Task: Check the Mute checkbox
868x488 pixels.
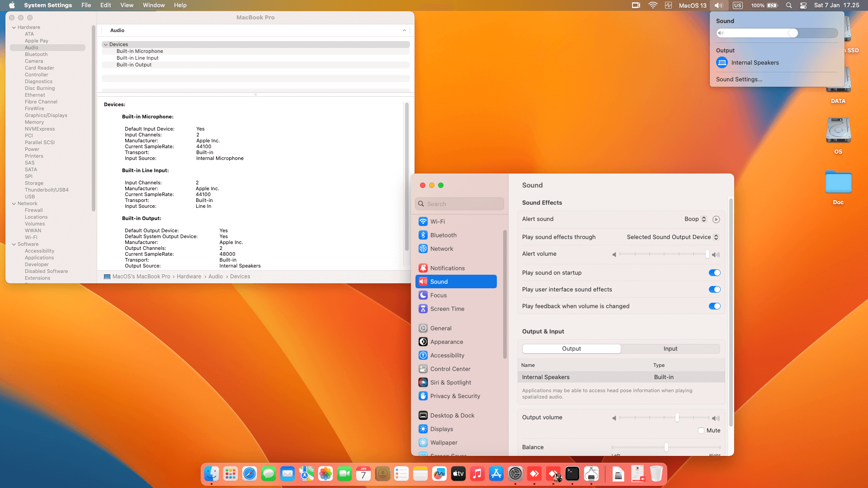Action: point(701,431)
